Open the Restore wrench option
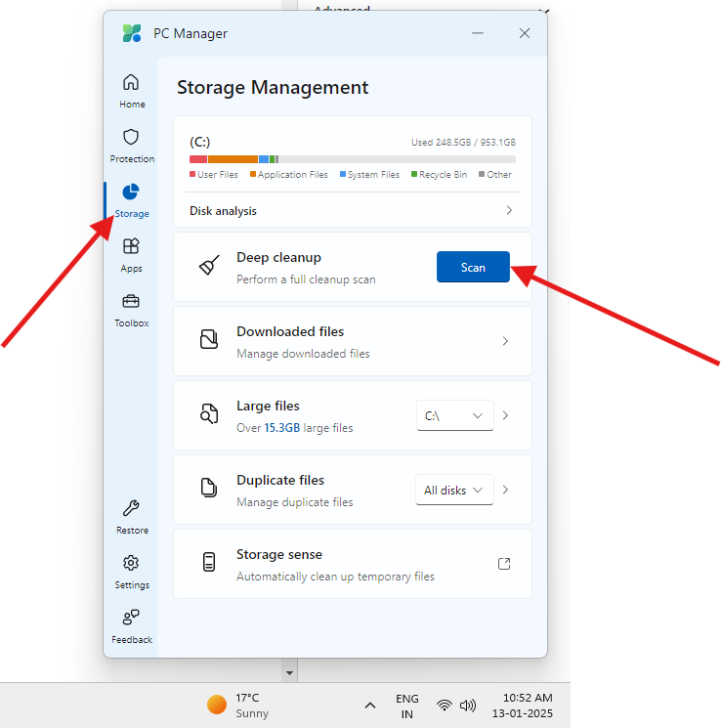Viewport: 721px width, 728px height. pyautogui.click(x=132, y=517)
